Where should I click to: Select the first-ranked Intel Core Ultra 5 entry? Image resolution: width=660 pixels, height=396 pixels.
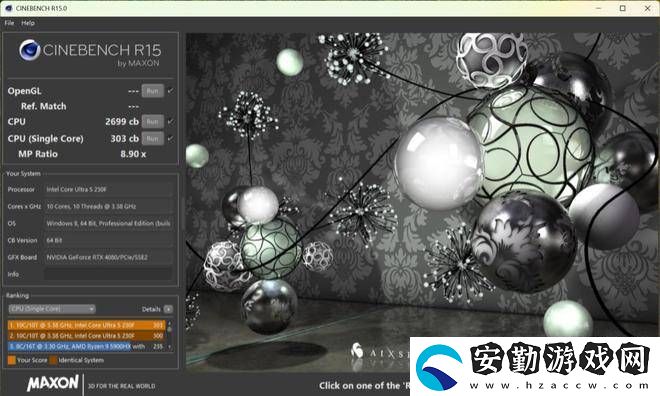pyautogui.click(x=87, y=325)
